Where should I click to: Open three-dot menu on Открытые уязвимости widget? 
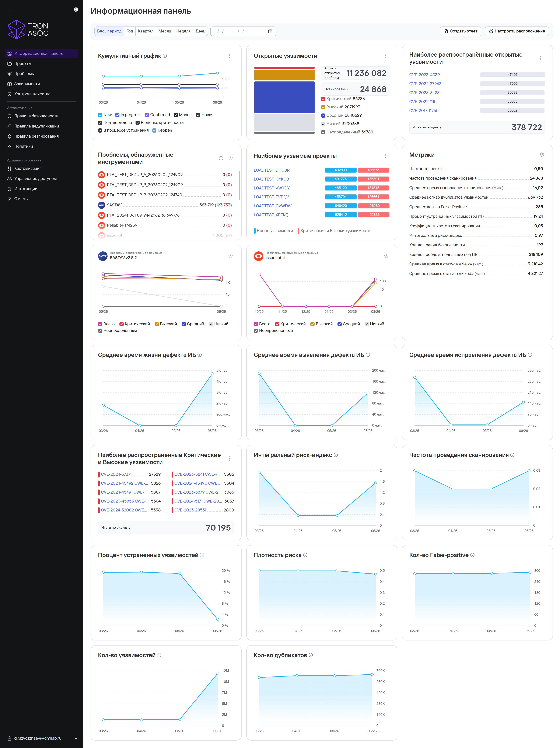click(385, 56)
